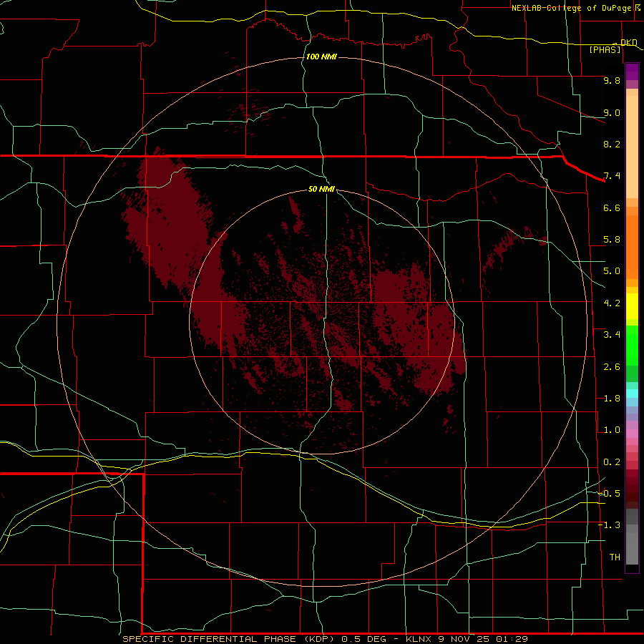Screen dimensions: 644x644
Task: Select the pink segment of the color bar
Action: (x=632, y=434)
